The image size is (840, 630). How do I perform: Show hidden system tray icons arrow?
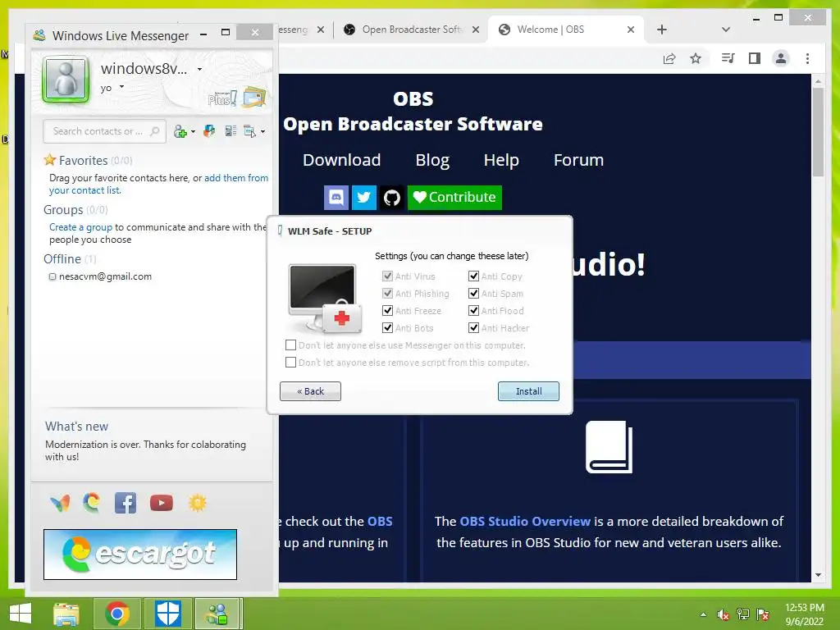(x=703, y=615)
